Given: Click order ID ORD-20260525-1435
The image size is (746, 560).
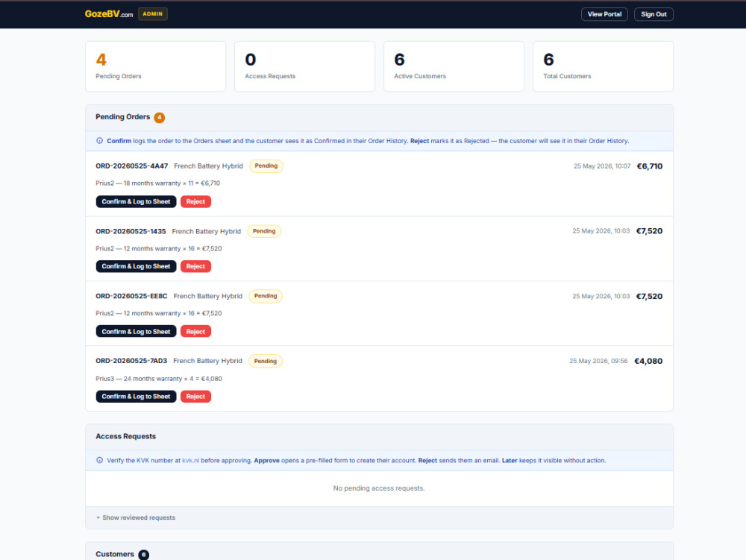Looking at the screenshot, I should [x=131, y=231].
